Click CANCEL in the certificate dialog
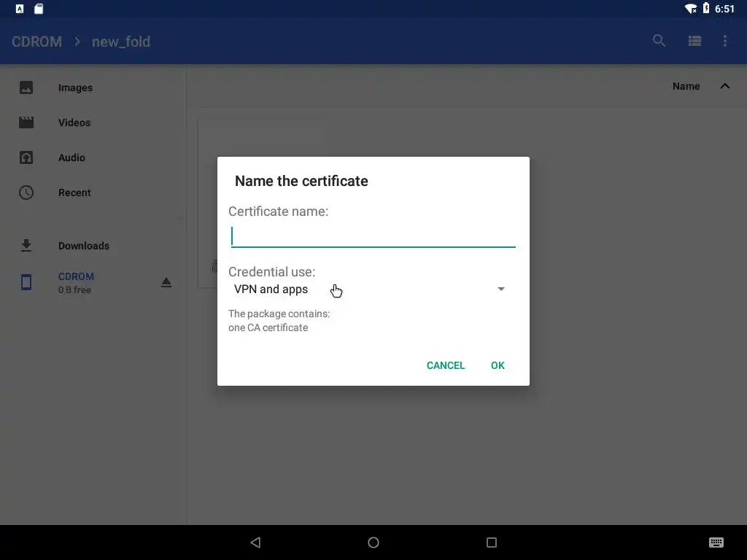Screen dimensions: 747x560 [x=446, y=365]
